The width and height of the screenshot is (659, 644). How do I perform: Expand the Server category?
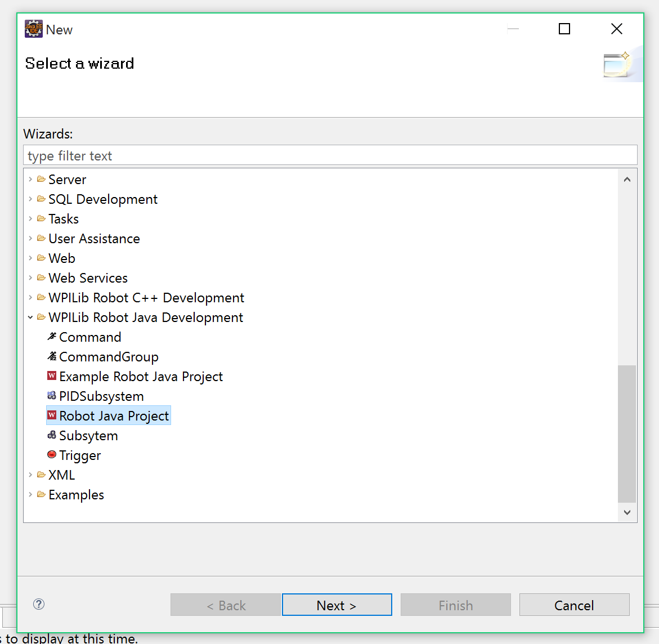(30, 179)
